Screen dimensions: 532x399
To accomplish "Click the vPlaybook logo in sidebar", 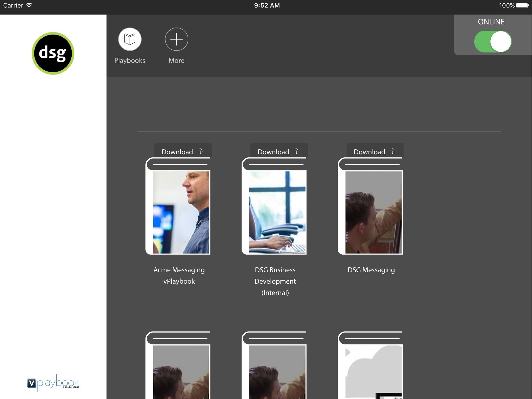I will pos(53,383).
